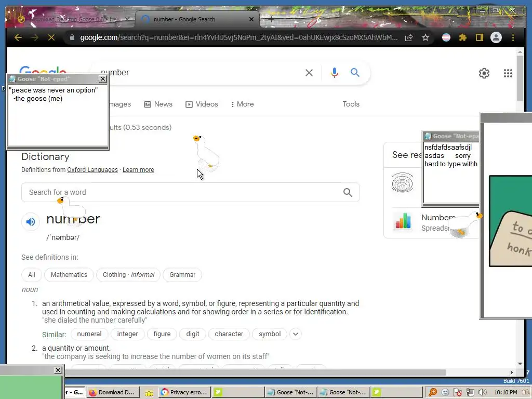Click the character synonym chip
This screenshot has height=399, width=532.
pyautogui.click(x=229, y=334)
